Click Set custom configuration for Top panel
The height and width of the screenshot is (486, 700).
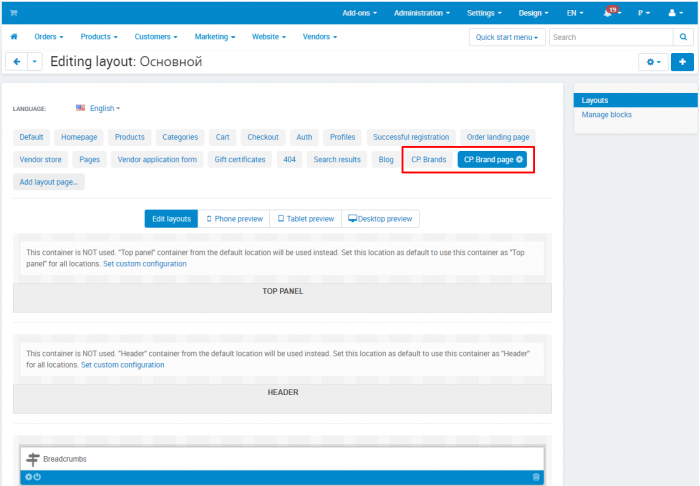pos(145,264)
